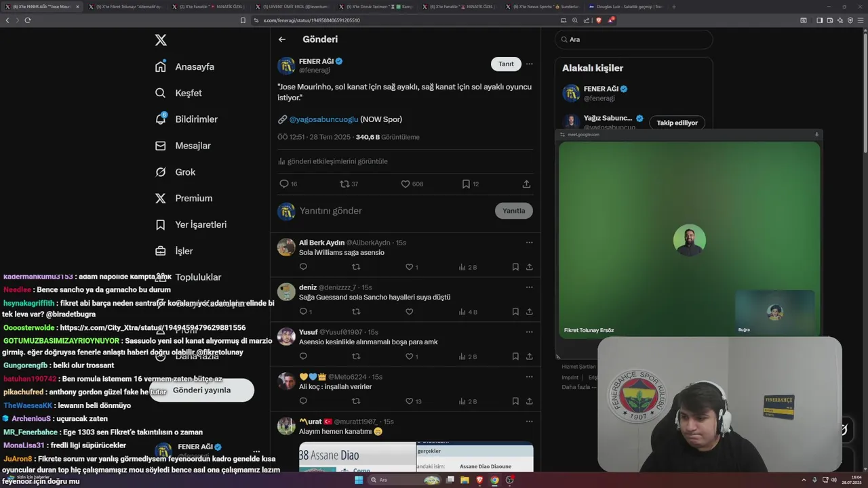
Task: Open more options on Ali Berk Aydın reply
Action: tap(530, 243)
